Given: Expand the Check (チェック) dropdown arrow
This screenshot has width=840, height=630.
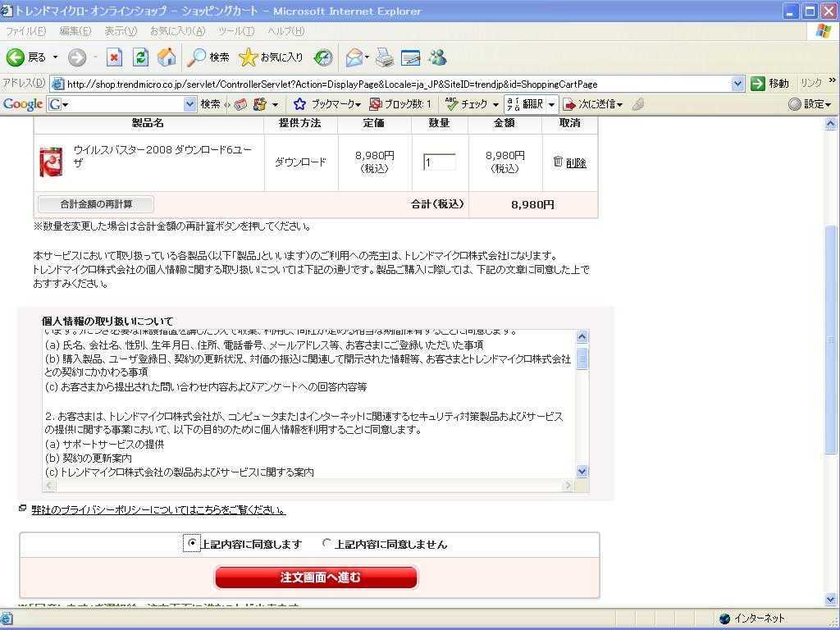Looking at the screenshot, I should pyautogui.click(x=495, y=104).
